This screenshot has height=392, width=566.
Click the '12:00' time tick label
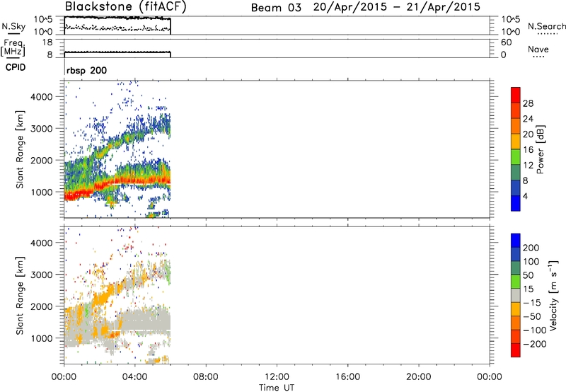(277, 377)
